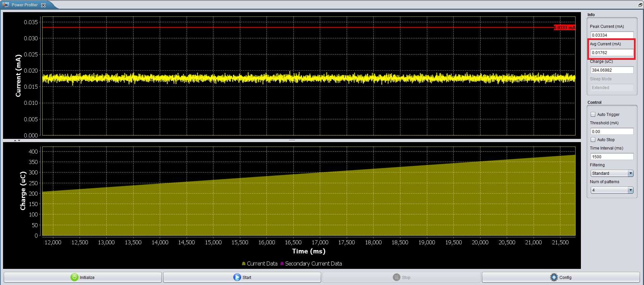644x285 pixels.
Task: Click the Start button
Action: pyautogui.click(x=242, y=277)
